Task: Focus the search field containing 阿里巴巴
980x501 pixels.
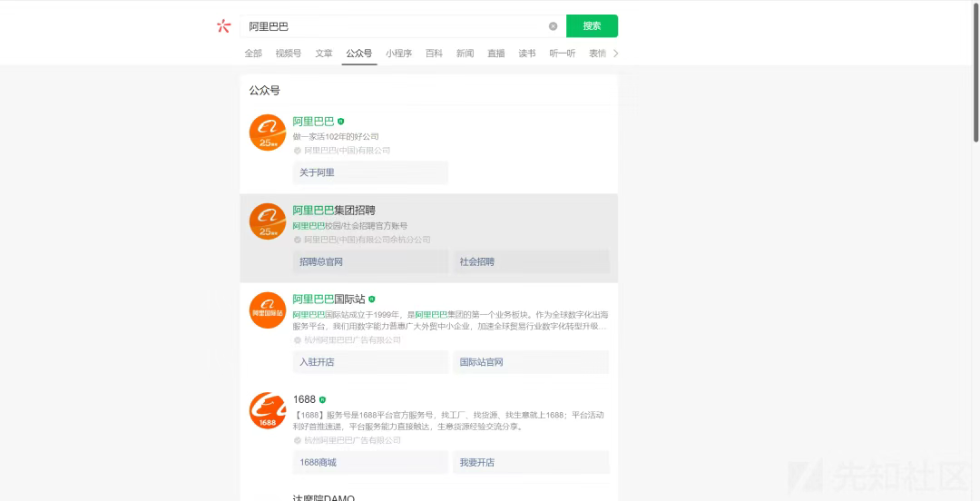Action: point(403,26)
